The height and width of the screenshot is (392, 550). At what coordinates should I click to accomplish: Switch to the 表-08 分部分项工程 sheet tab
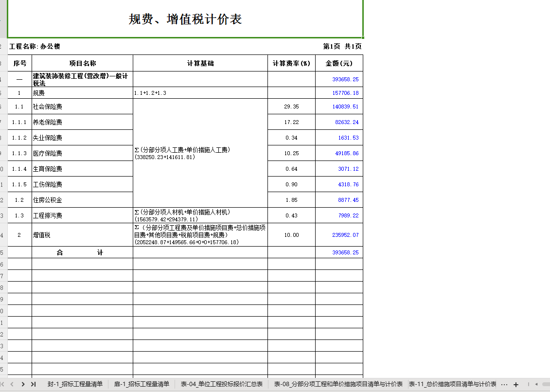tap(338, 384)
